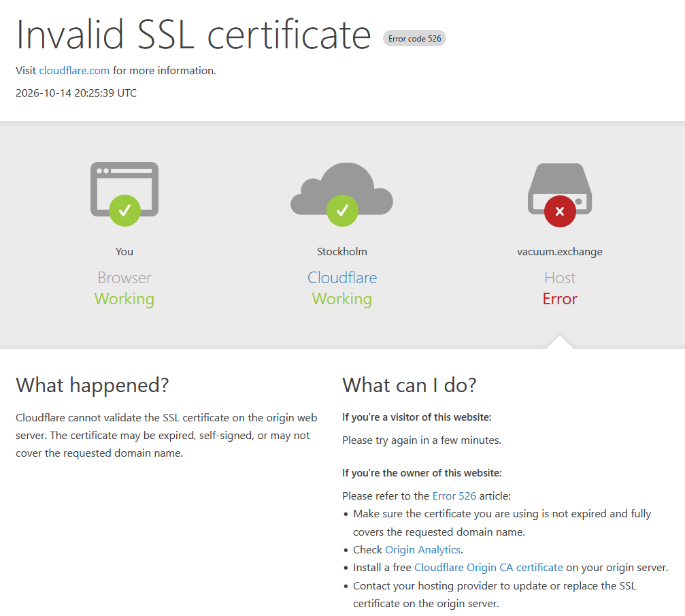Click the You label under browser icon

[x=124, y=252]
